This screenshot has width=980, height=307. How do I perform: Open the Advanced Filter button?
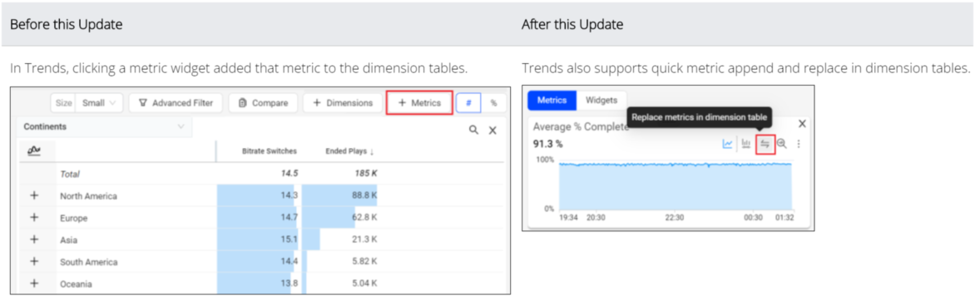[x=176, y=103]
